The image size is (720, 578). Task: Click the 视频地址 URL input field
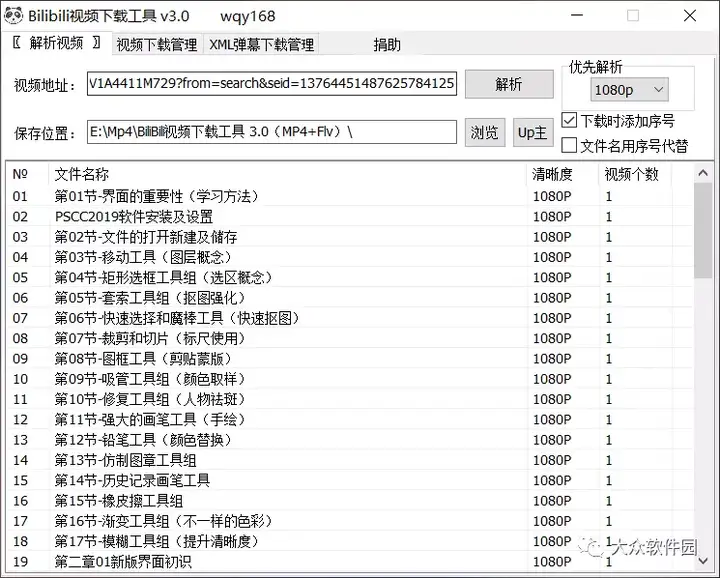tap(272, 83)
